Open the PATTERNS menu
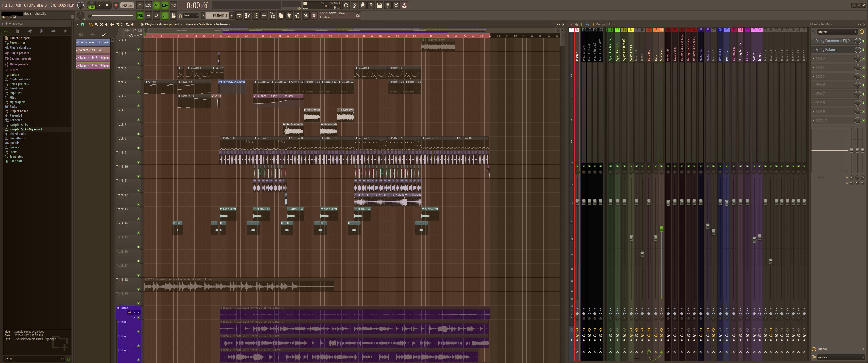 coord(29,5)
